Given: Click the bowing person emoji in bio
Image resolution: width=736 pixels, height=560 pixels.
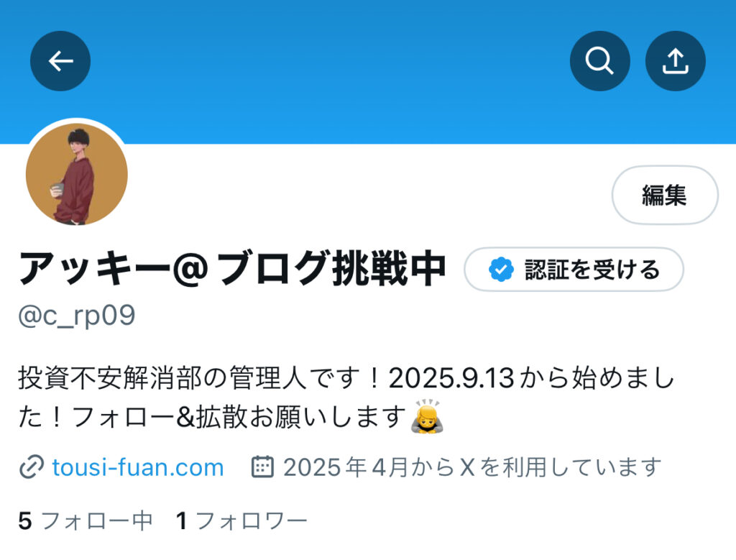Looking at the screenshot, I should click(427, 416).
